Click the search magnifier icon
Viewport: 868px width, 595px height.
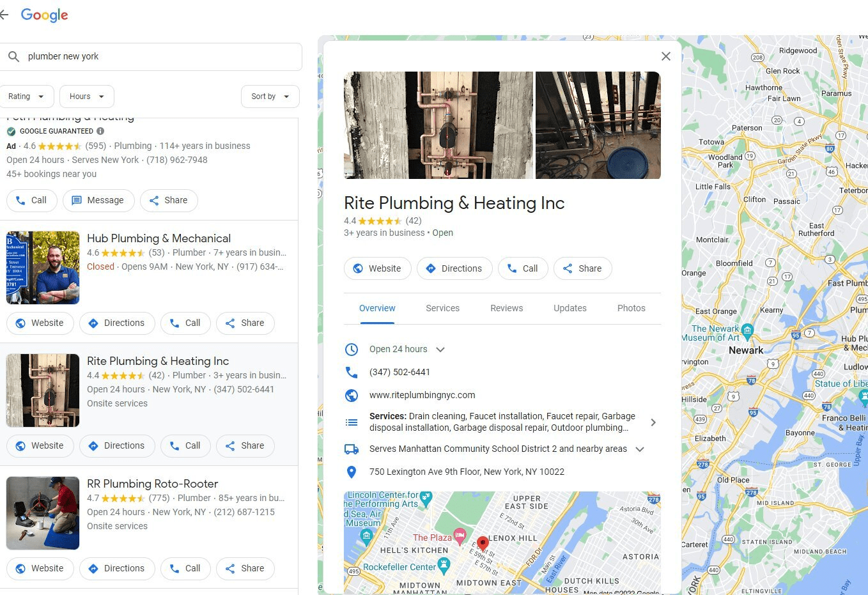[13, 57]
